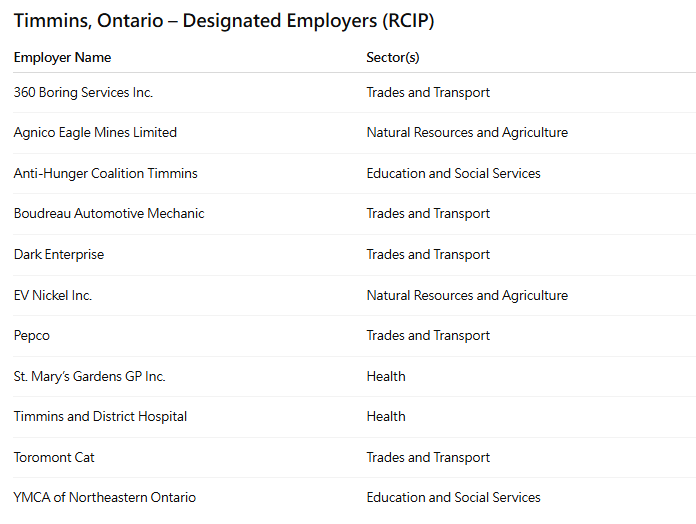696x524 pixels.
Task: Click the Toromont Cat employer name
Action: [x=54, y=457]
